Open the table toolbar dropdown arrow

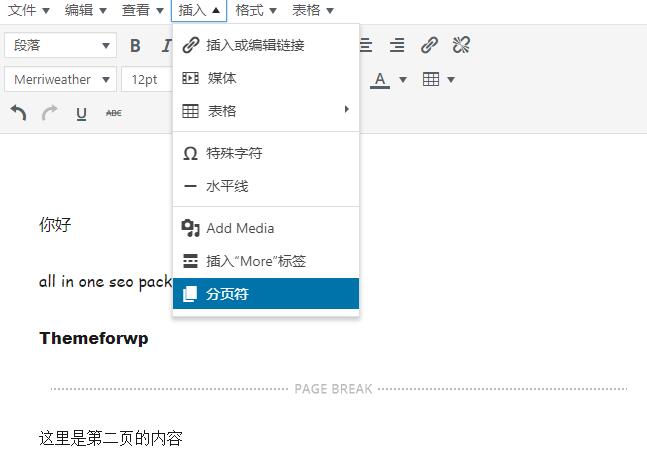[451, 79]
